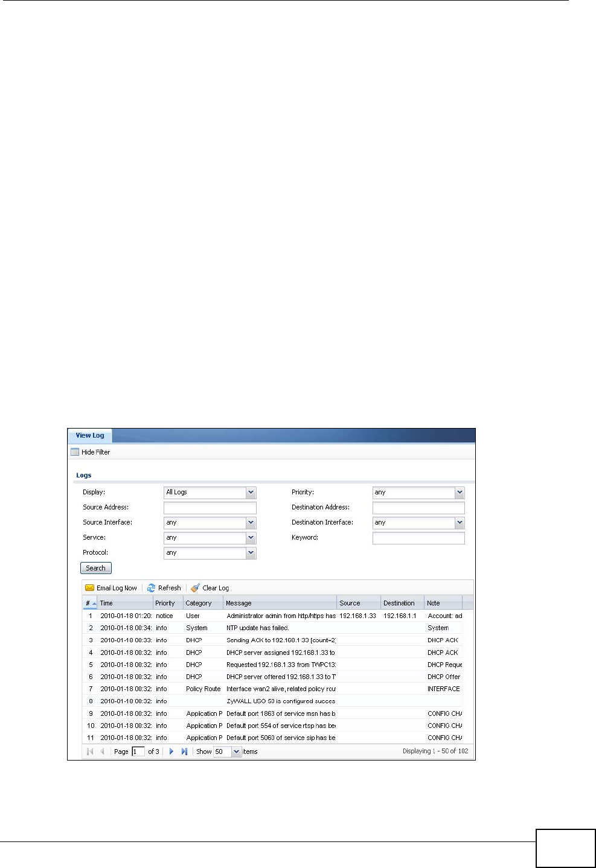Select 'Interface wan2 alive' log message
Image resolution: width=596 pixels, height=868 pixels.
(x=281, y=689)
